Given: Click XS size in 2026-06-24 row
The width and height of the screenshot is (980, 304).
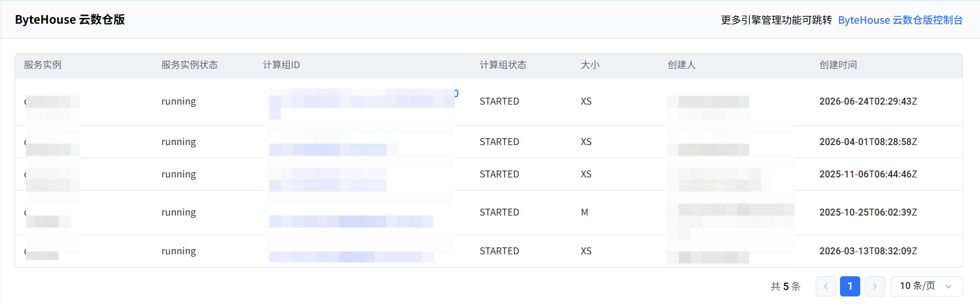Looking at the screenshot, I should coord(586,101).
